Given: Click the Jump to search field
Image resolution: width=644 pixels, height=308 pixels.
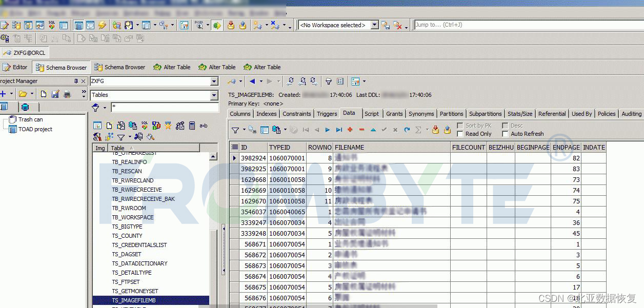Looking at the screenshot, I should (528, 25).
